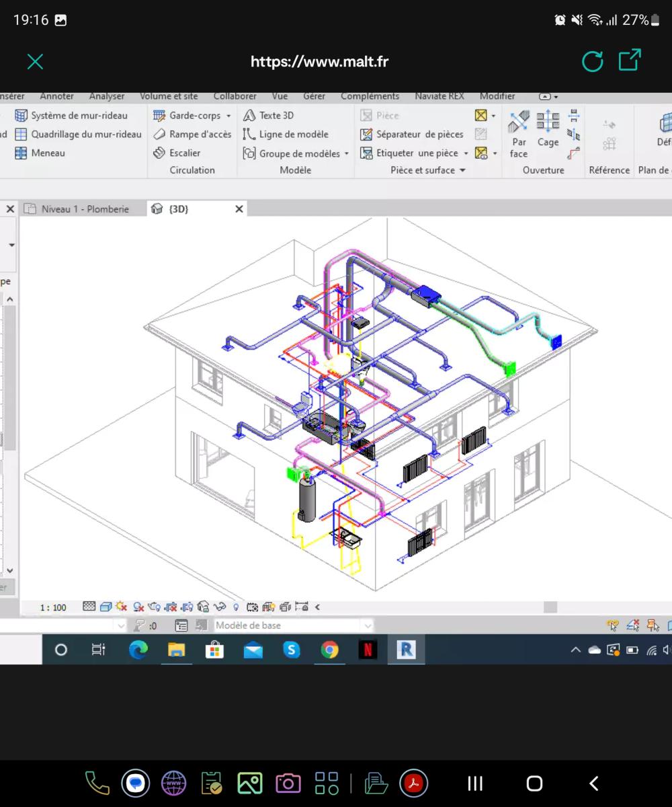
Task: Expand the Garde-corps dropdown arrow
Action: (x=228, y=116)
